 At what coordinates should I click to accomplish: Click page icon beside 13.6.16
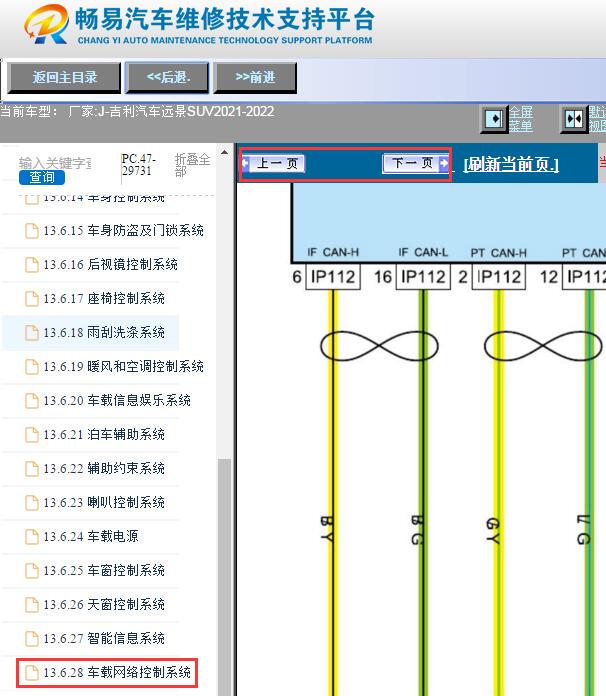coord(32,265)
